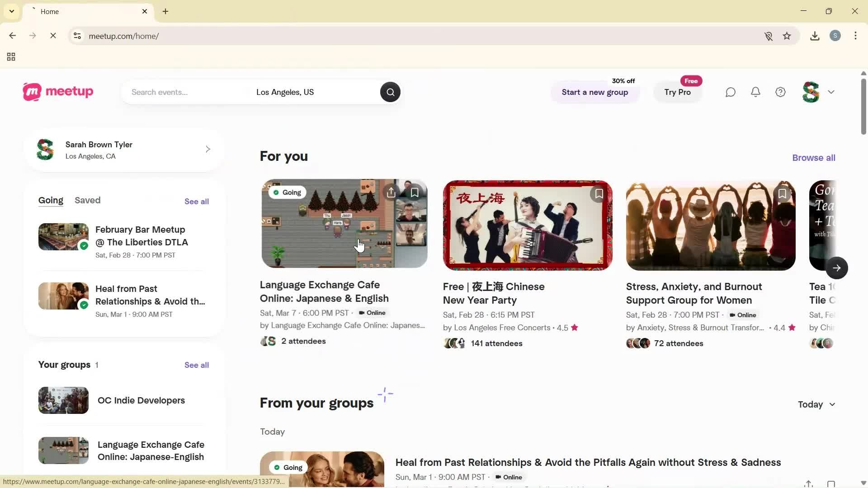Switch to the Saved tab
The height and width of the screenshot is (488, 868).
(x=87, y=200)
